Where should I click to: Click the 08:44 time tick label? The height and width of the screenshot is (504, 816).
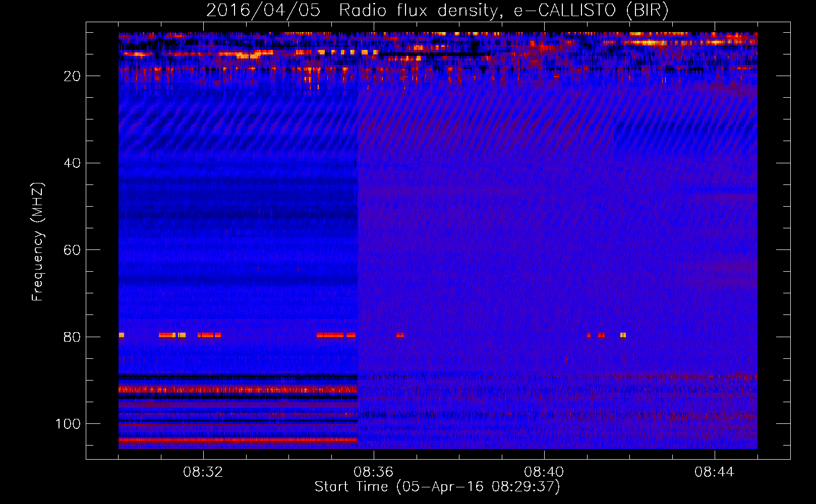point(715,472)
